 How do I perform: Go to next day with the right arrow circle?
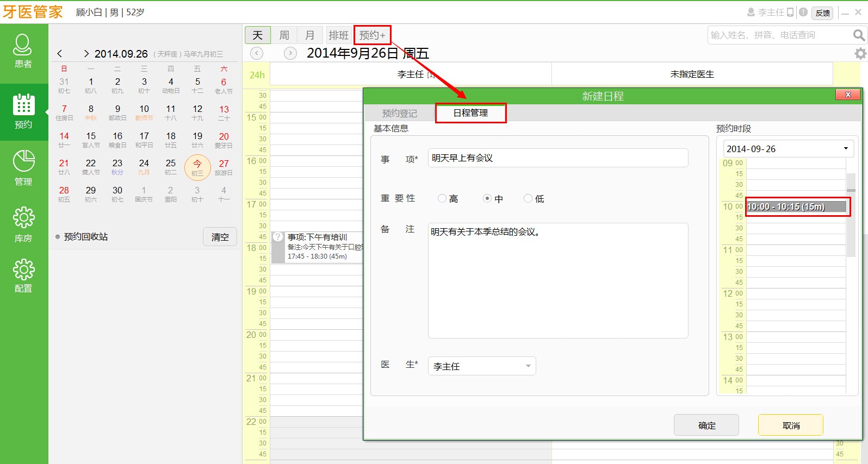(x=290, y=53)
